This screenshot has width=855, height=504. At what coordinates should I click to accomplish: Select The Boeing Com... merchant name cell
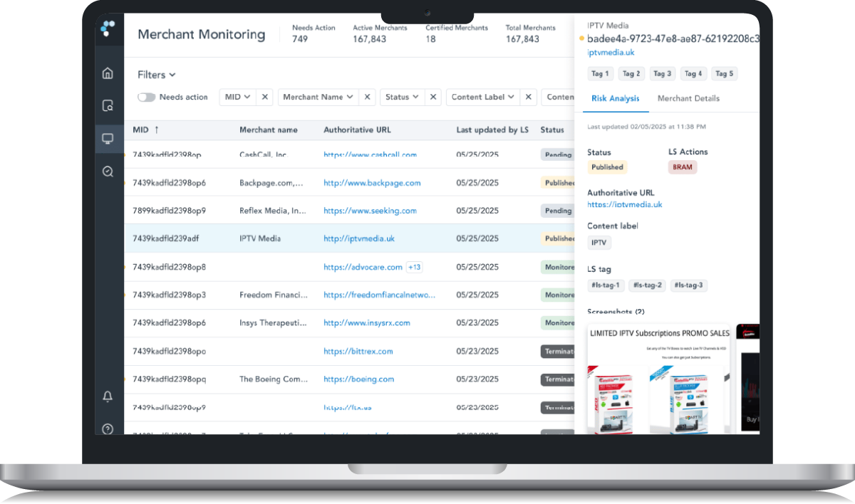pos(273,379)
